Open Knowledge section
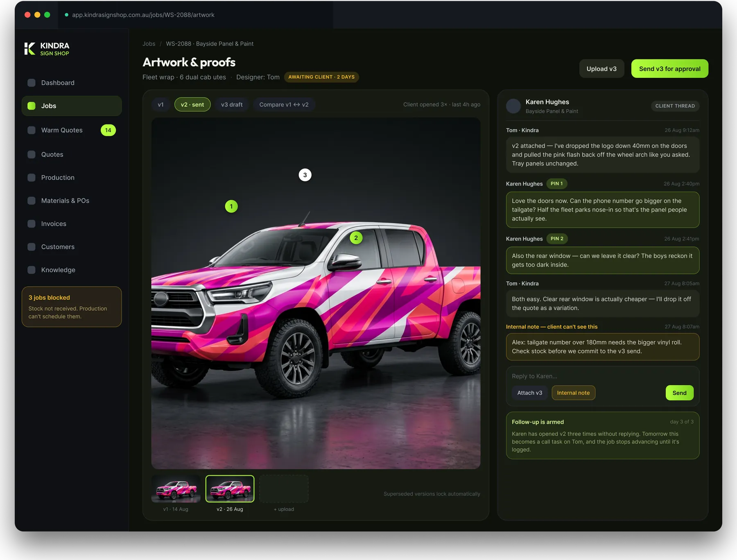This screenshot has height=560, width=737. click(x=72, y=270)
